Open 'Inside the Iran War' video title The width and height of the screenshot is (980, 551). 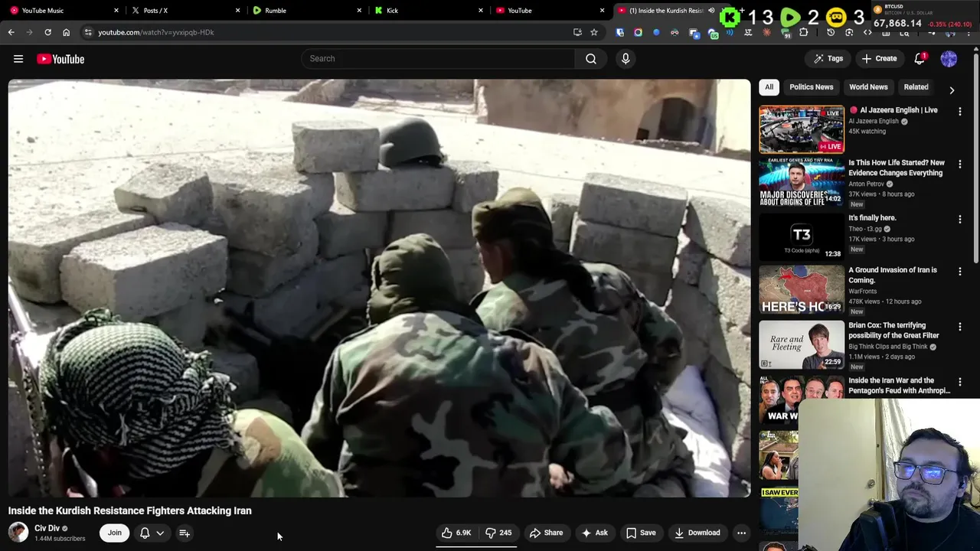click(900, 385)
